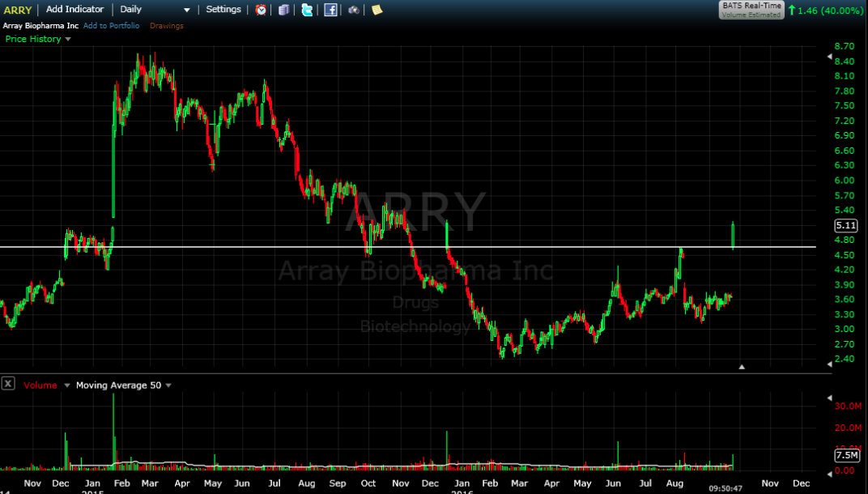This screenshot has width=868, height=494.
Task: Open the Drawings link
Action: tap(166, 25)
